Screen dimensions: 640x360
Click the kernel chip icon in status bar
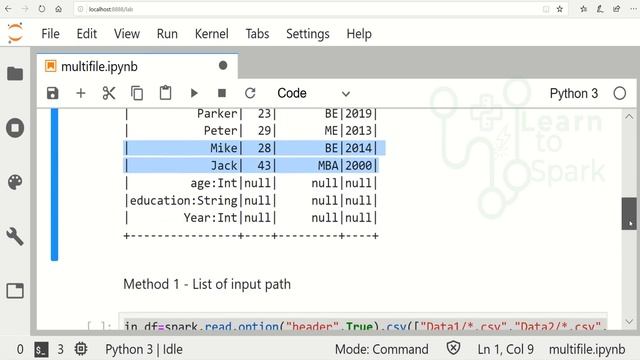[x=81, y=349]
